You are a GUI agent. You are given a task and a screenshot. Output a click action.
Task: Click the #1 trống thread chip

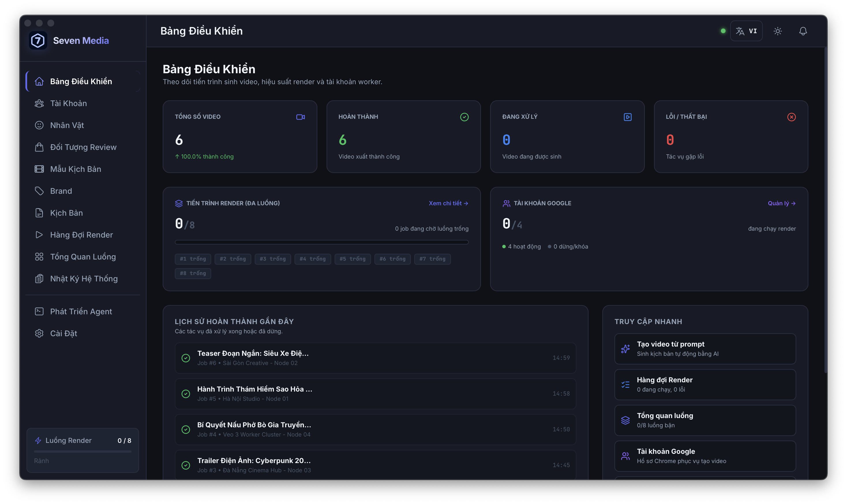click(193, 259)
